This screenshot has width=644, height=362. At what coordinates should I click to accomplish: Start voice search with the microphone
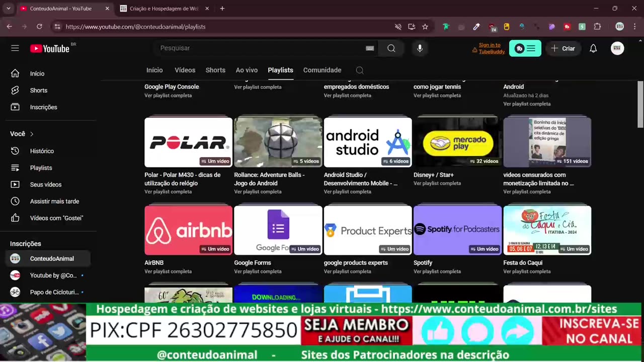[420, 48]
